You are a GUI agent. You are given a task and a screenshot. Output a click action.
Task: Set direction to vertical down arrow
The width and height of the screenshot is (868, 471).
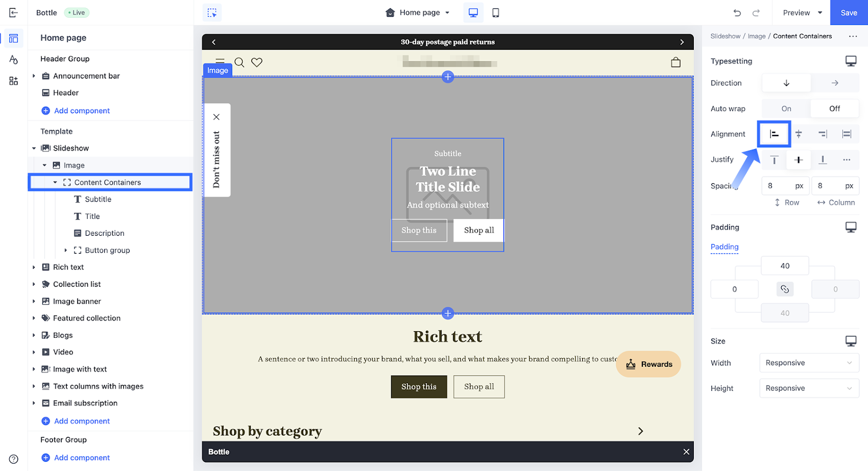(x=786, y=83)
